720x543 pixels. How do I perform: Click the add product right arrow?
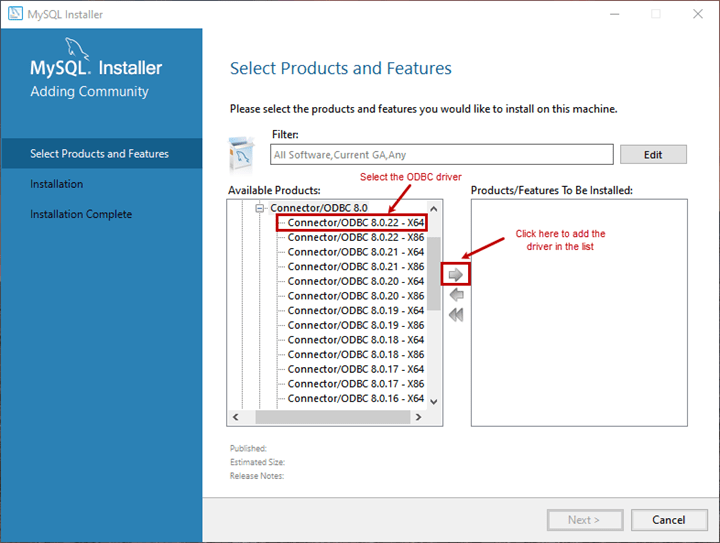pos(456,274)
